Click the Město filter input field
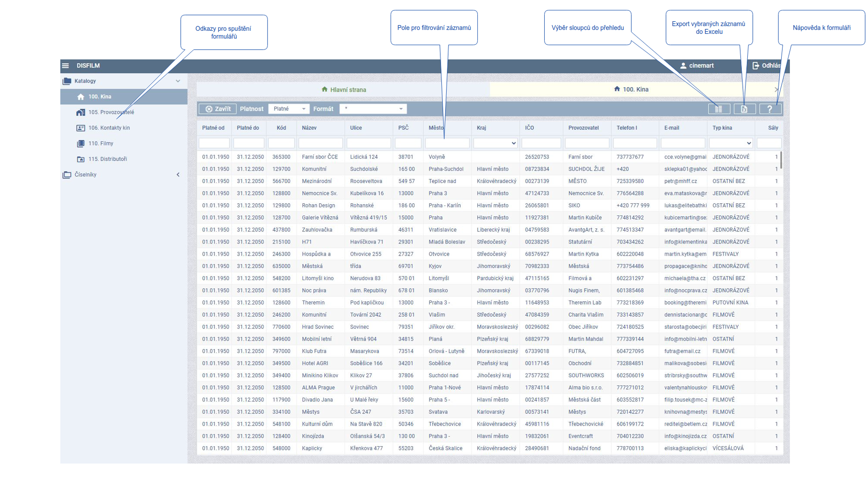 click(x=447, y=143)
